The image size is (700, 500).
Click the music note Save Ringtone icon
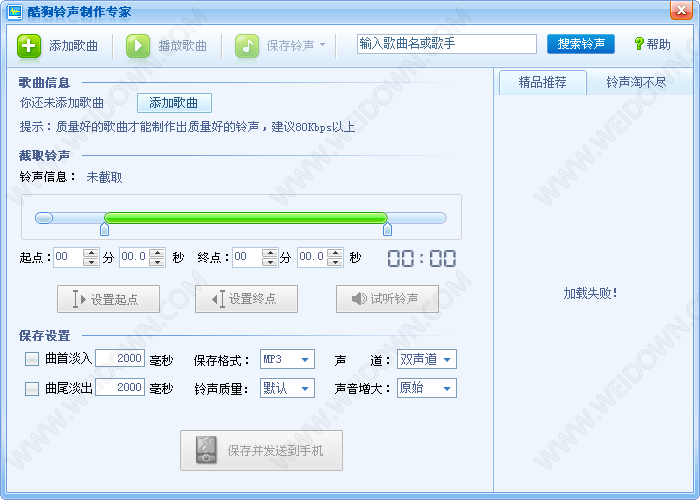pyautogui.click(x=247, y=46)
